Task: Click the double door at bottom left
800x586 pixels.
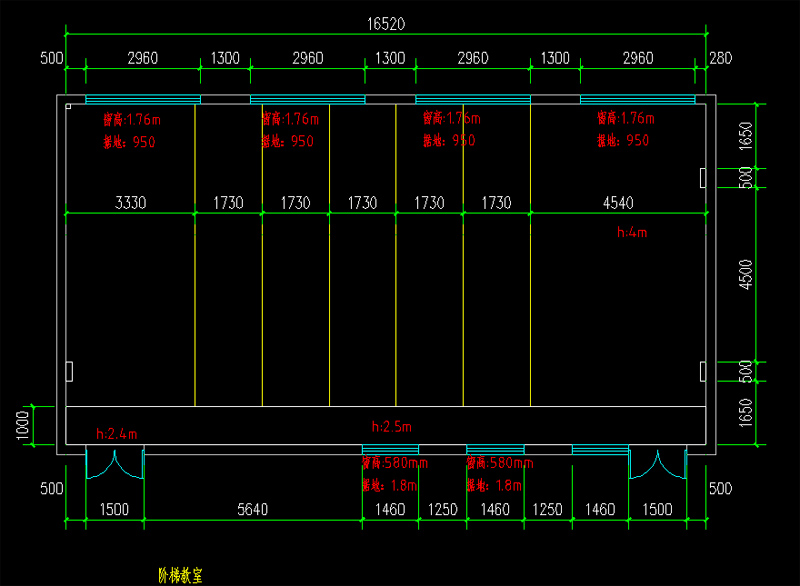Action: [x=115, y=465]
